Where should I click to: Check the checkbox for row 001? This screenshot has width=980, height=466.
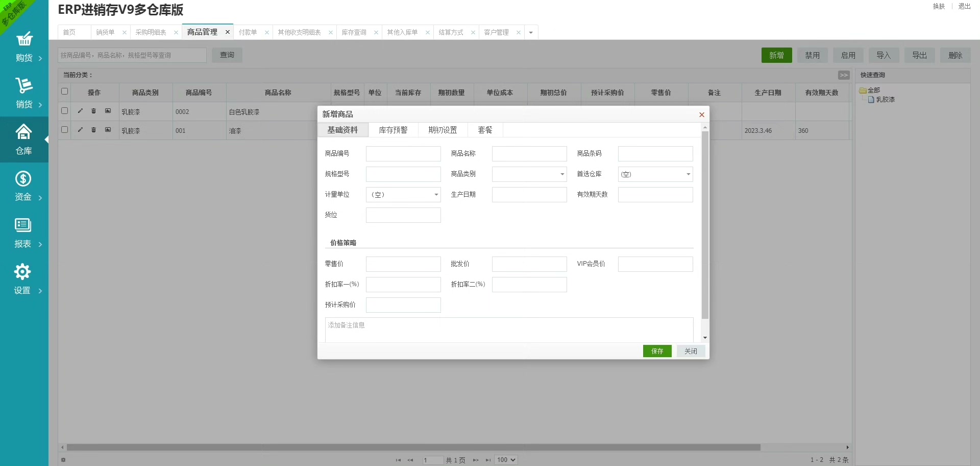(64, 130)
